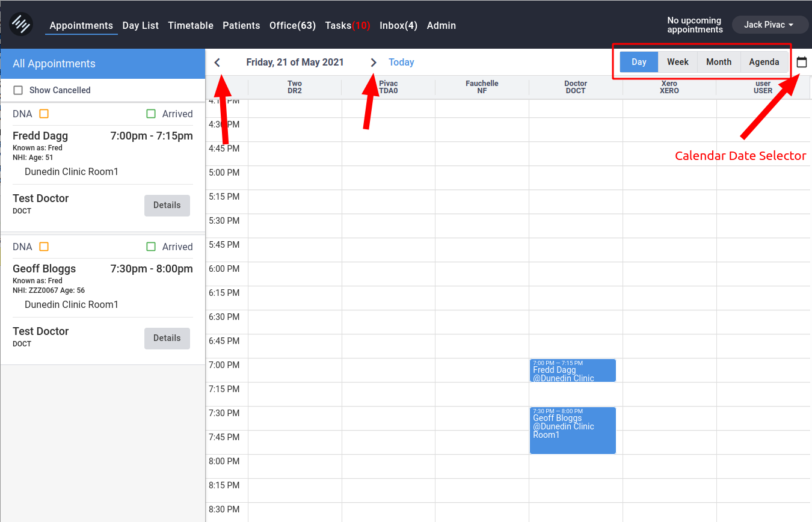Switch to the Month view
Screen dimensions: 812x522
[718, 62]
